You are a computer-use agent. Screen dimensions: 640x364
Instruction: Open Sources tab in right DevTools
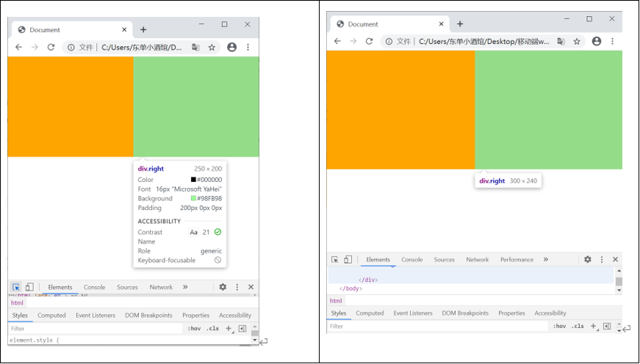(444, 260)
